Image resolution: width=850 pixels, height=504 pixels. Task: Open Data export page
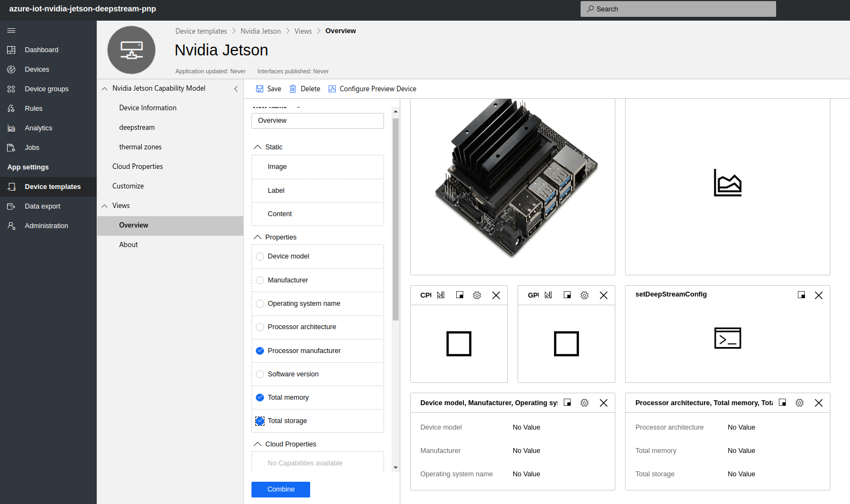(42, 206)
